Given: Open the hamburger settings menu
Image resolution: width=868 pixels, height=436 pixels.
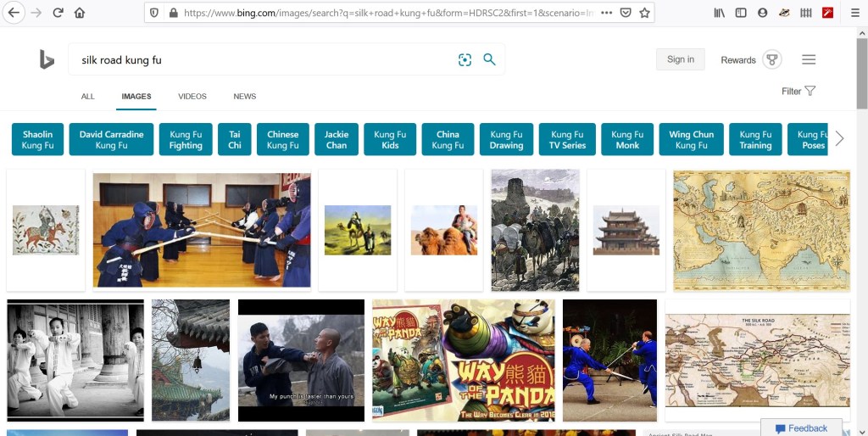Looking at the screenshot, I should pyautogui.click(x=809, y=59).
